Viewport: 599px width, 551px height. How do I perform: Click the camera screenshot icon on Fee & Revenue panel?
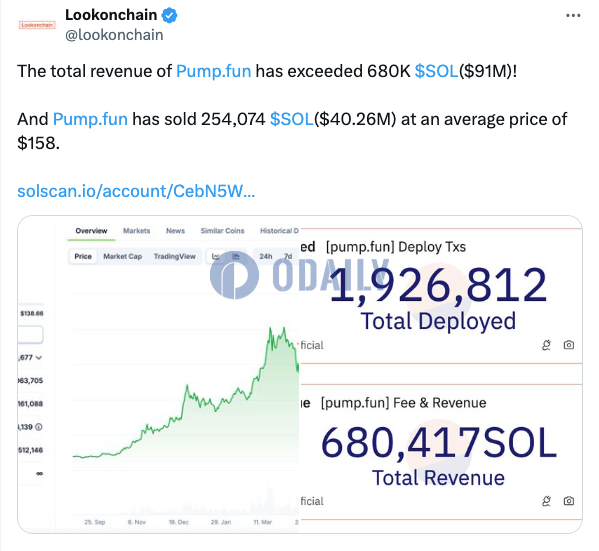coord(569,501)
